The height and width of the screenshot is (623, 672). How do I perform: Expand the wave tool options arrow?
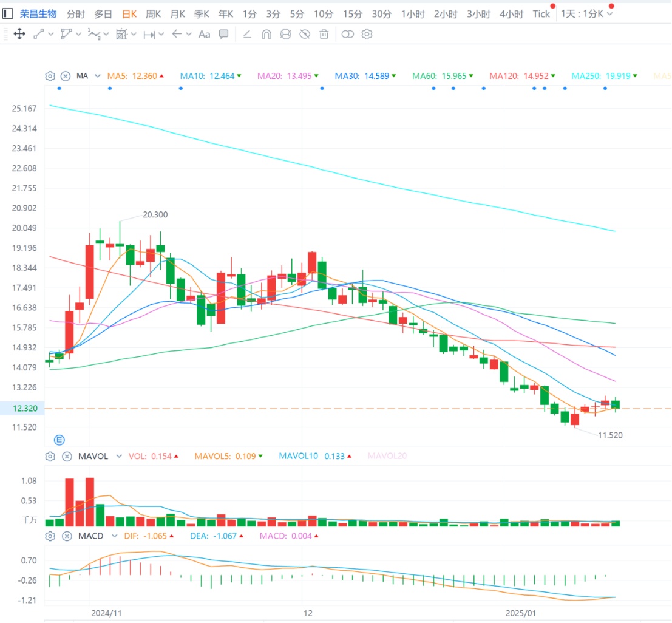click(x=106, y=34)
